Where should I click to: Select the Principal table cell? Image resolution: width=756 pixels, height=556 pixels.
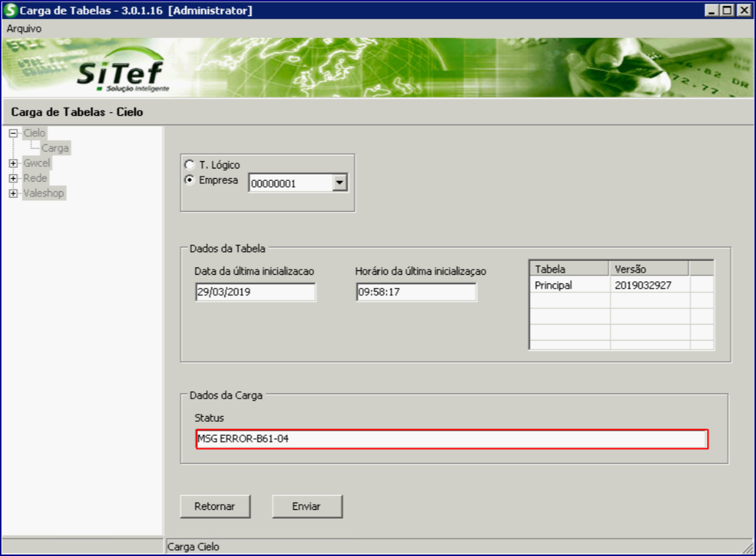(x=569, y=286)
